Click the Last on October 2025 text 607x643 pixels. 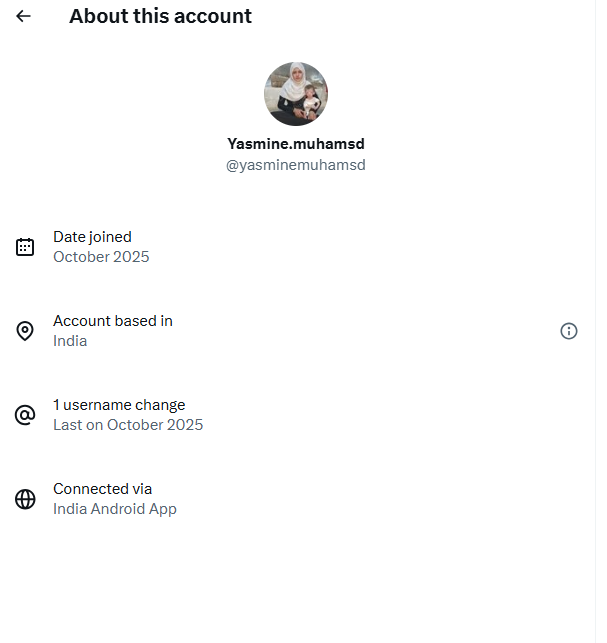click(128, 425)
